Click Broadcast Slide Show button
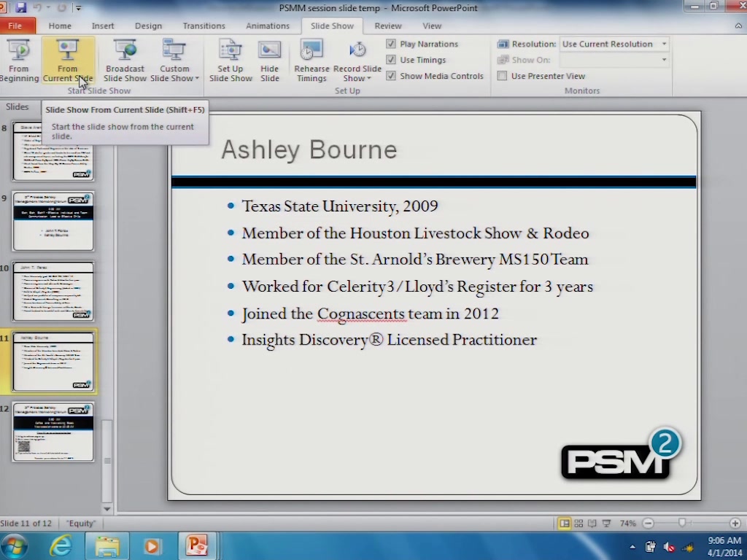Image resolution: width=747 pixels, height=560 pixels. (x=125, y=61)
